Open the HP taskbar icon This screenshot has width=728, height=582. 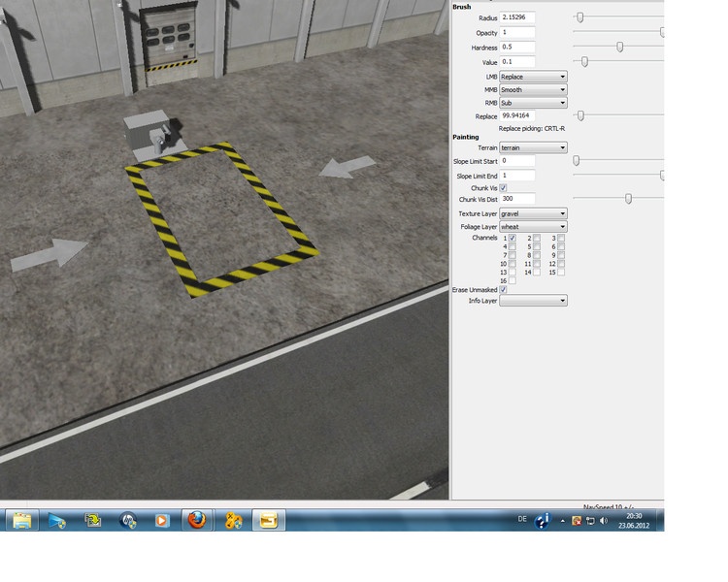[x=128, y=520]
